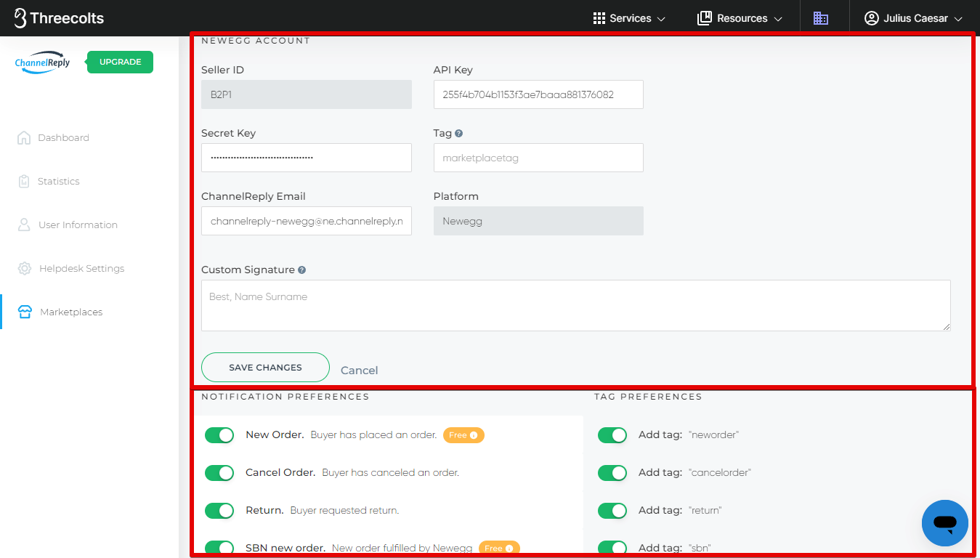The image size is (980, 558).
Task: Click the Platform Newegg field
Action: 538,221
